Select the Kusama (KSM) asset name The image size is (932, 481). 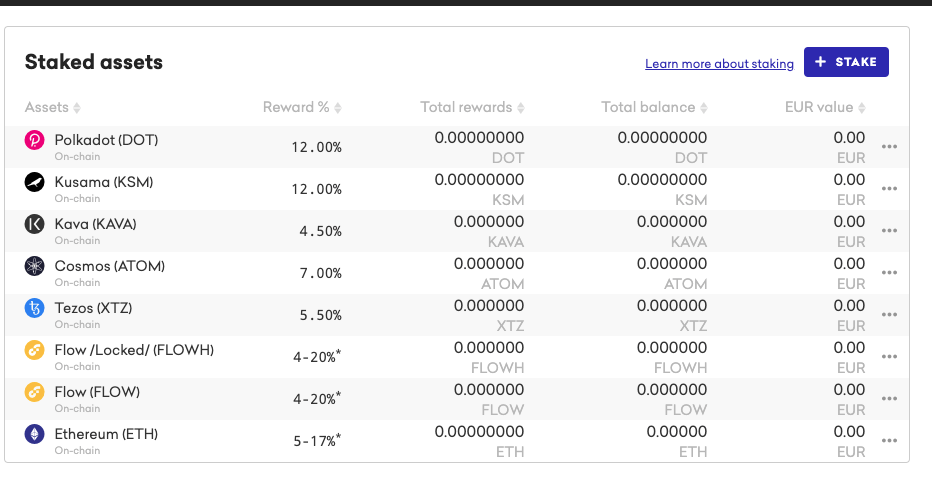click(104, 182)
